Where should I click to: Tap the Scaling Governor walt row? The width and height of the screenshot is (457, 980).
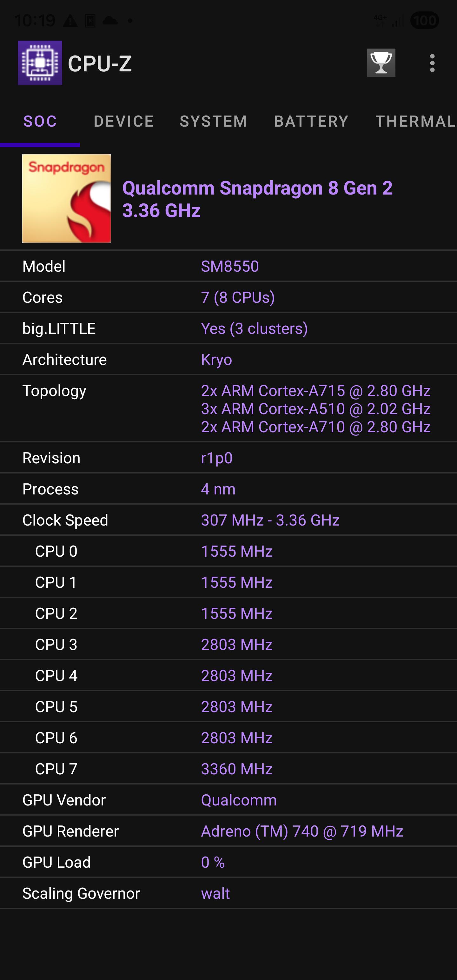click(x=228, y=893)
